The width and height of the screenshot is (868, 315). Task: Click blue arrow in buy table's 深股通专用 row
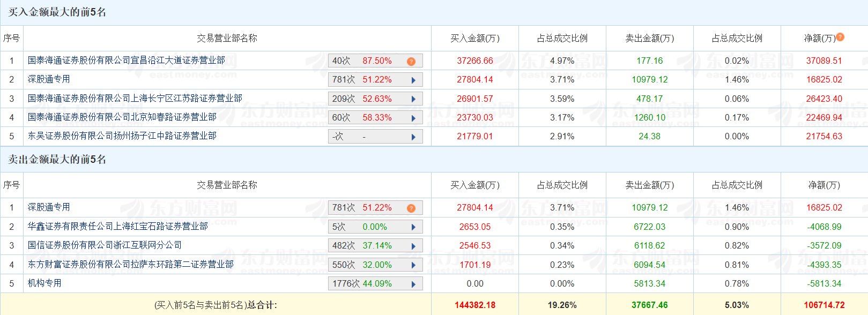pos(413,80)
